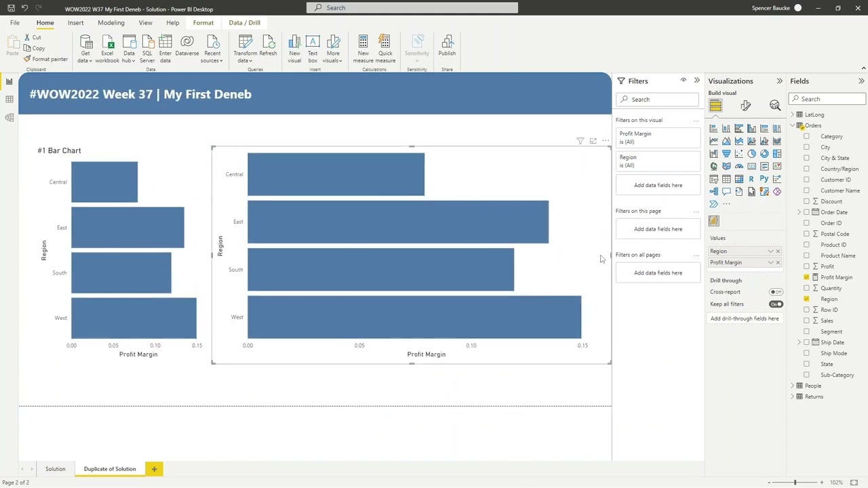The image size is (868, 488).
Task: Open visual filter icon above chart
Action: [580, 141]
